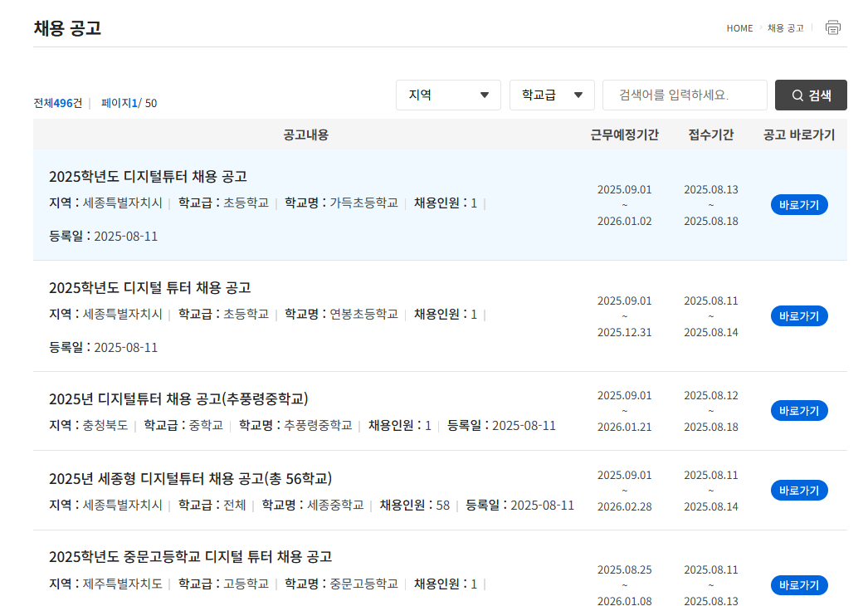Open the 학교급 dropdown filter
Viewport: 868px width, 606px height.
(x=552, y=95)
